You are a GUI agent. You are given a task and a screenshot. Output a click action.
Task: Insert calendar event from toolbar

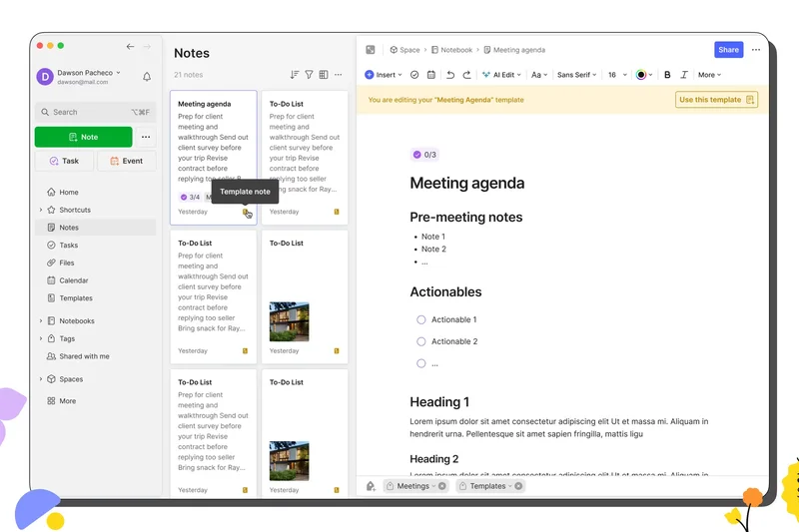point(431,75)
